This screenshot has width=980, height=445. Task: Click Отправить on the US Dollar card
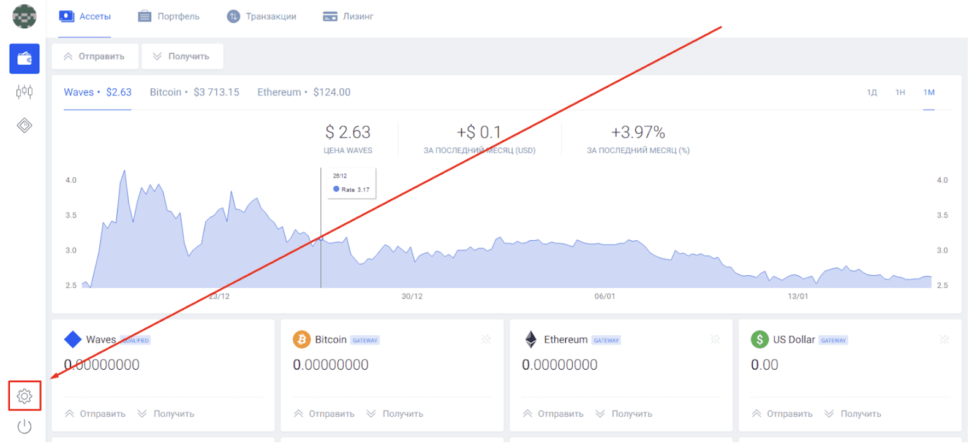click(x=782, y=414)
